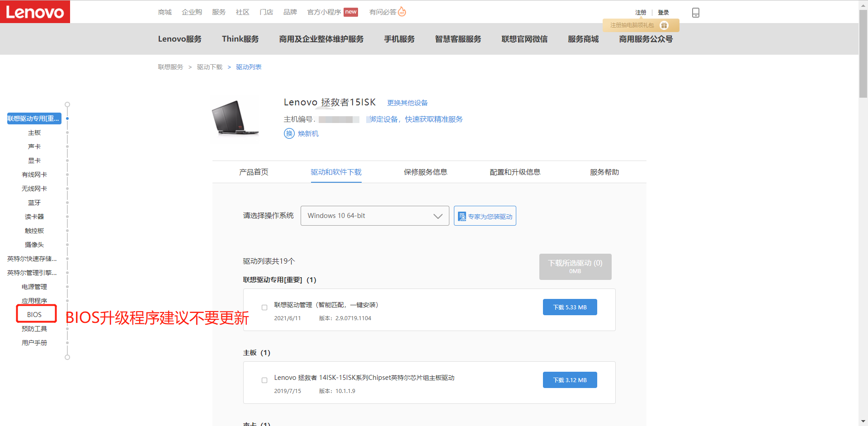Check the Chipset主板驱动 checkbox
The image size is (868, 426).
264,380
